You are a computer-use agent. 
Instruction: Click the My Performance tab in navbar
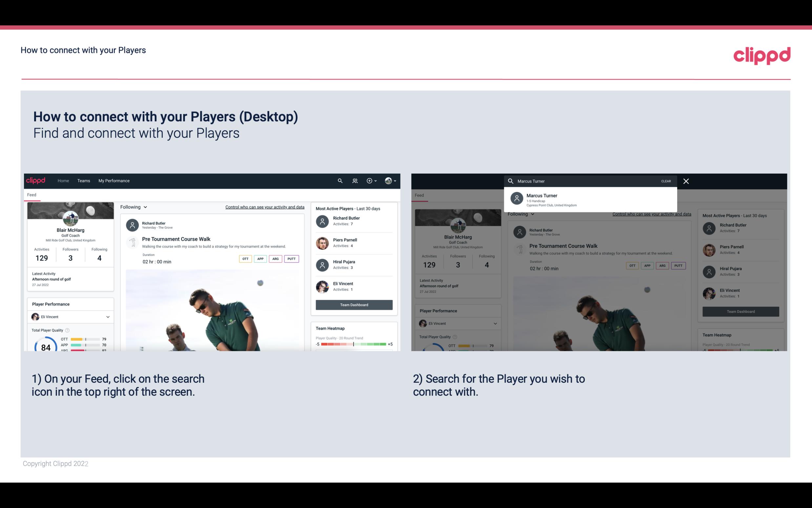[x=114, y=180]
